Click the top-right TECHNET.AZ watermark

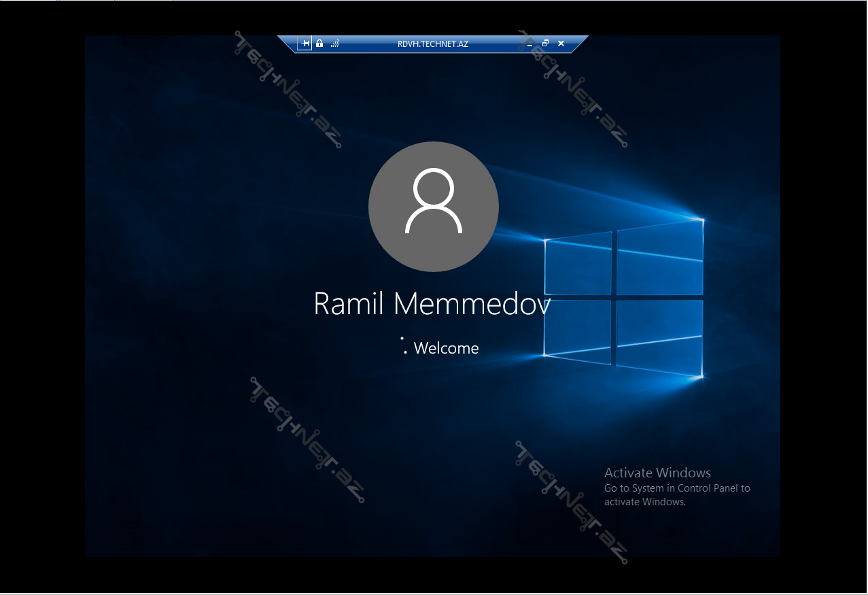tap(573, 89)
